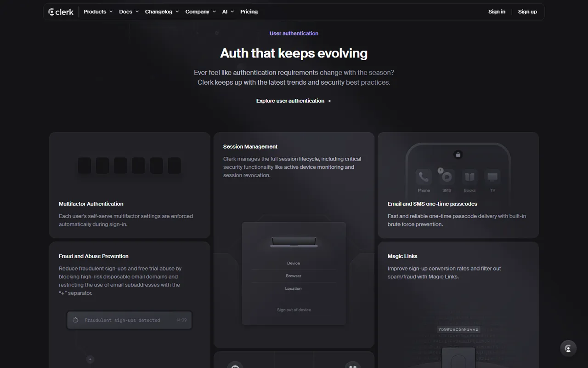This screenshot has height=368, width=588.
Task: Click the Sign up button
Action: pos(527,12)
